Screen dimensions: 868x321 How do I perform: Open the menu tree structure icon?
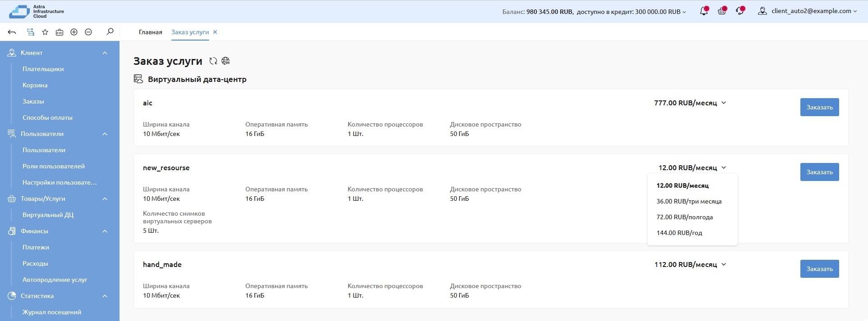(x=30, y=32)
